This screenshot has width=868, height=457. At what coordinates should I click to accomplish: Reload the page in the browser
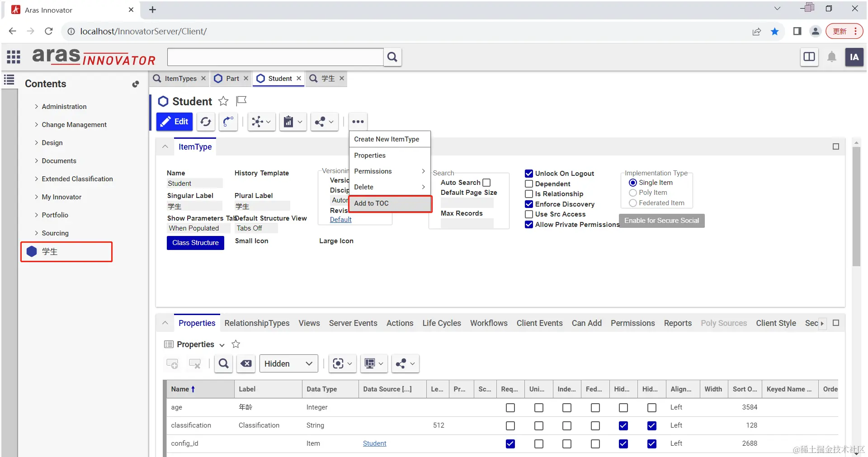click(49, 31)
